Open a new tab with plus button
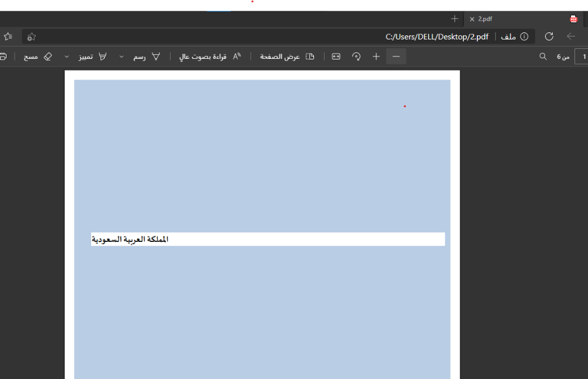The image size is (588, 379). pos(455,19)
